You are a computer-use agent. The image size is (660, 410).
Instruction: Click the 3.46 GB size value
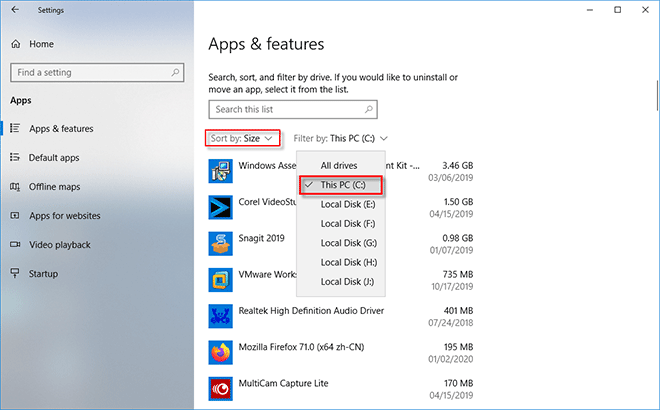pos(458,165)
